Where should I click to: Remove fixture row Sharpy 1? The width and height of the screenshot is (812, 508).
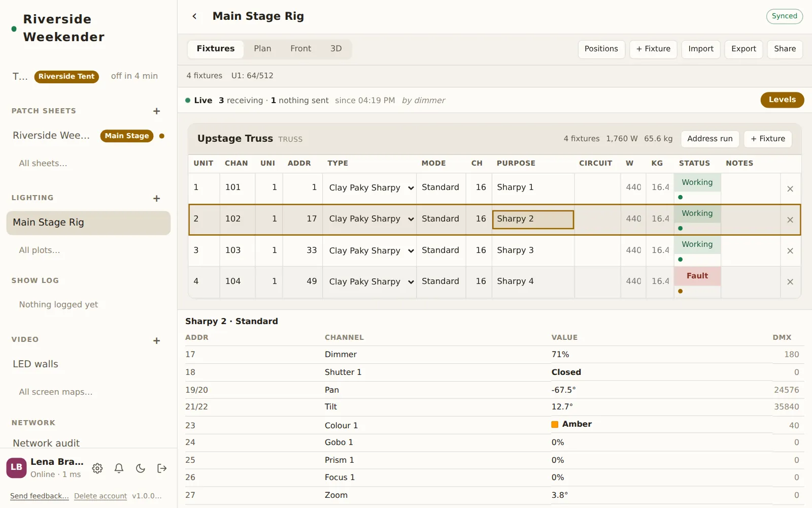[x=790, y=188]
